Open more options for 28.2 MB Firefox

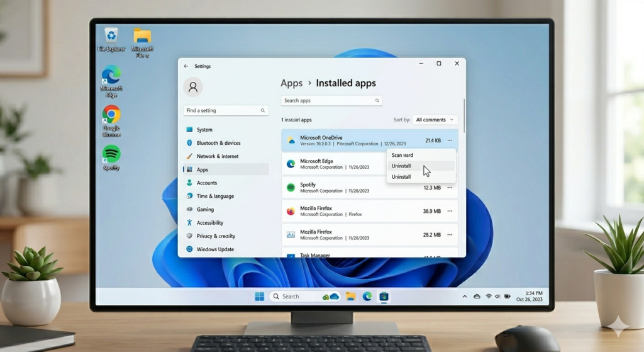(450, 234)
